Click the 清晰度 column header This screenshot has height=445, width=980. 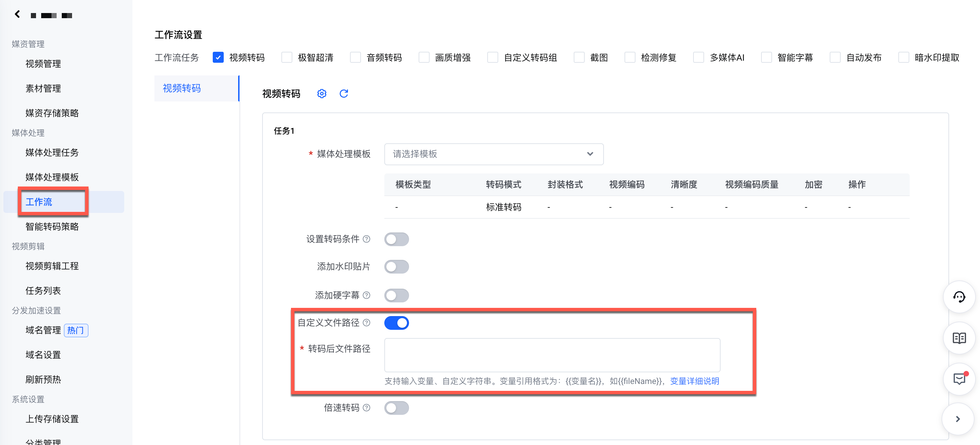[x=684, y=185]
